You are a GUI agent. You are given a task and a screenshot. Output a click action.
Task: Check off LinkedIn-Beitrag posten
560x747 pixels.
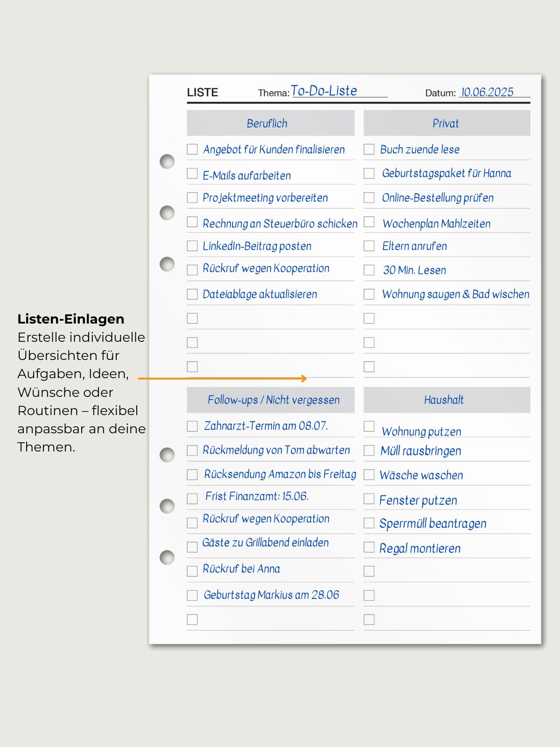pos(192,246)
